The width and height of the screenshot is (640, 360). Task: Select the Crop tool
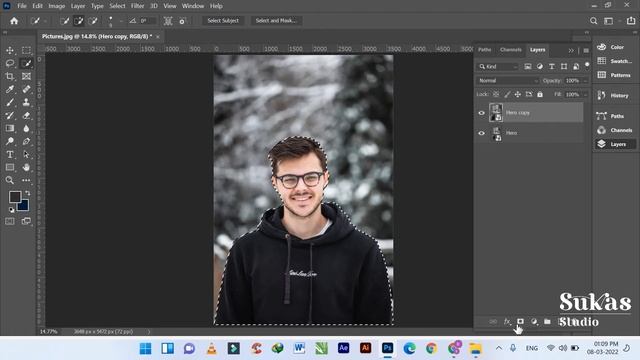point(10,76)
